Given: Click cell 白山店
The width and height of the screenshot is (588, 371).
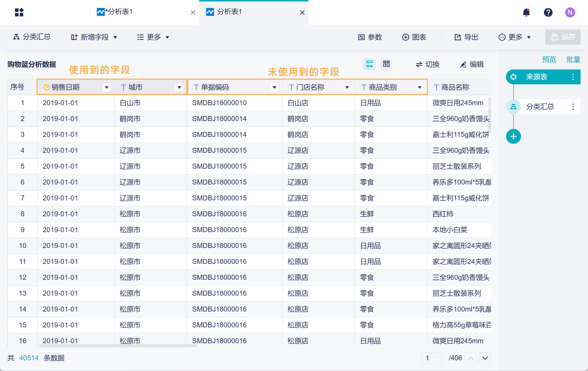Looking at the screenshot, I should pyautogui.click(x=318, y=103).
